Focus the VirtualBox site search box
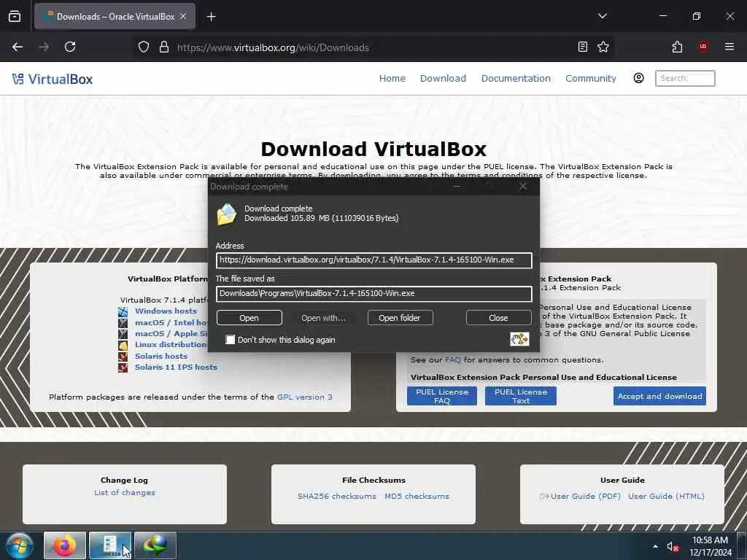 click(684, 78)
